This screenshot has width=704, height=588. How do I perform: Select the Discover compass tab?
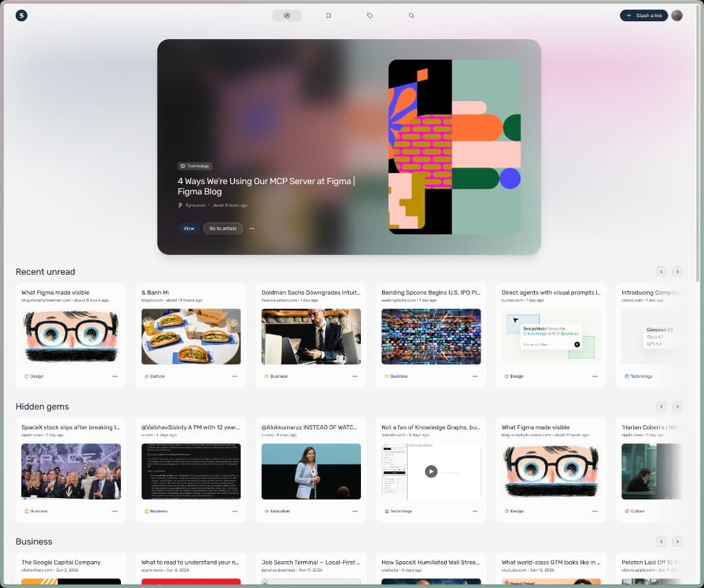point(287,16)
